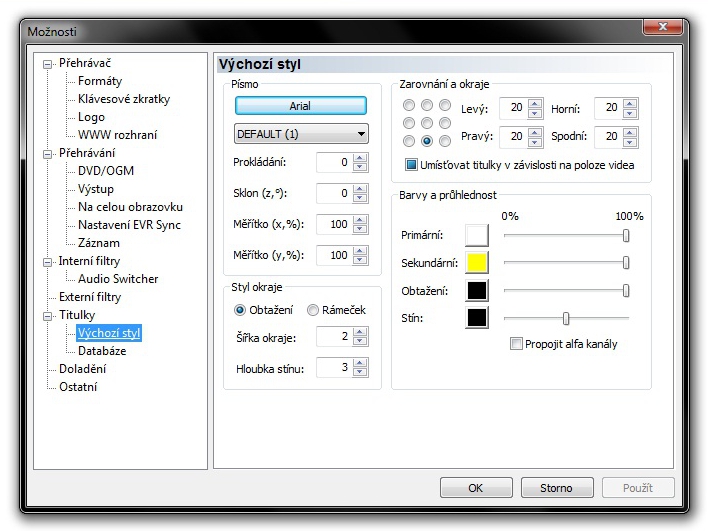Click the Primární transparency slider

[x=567, y=235]
